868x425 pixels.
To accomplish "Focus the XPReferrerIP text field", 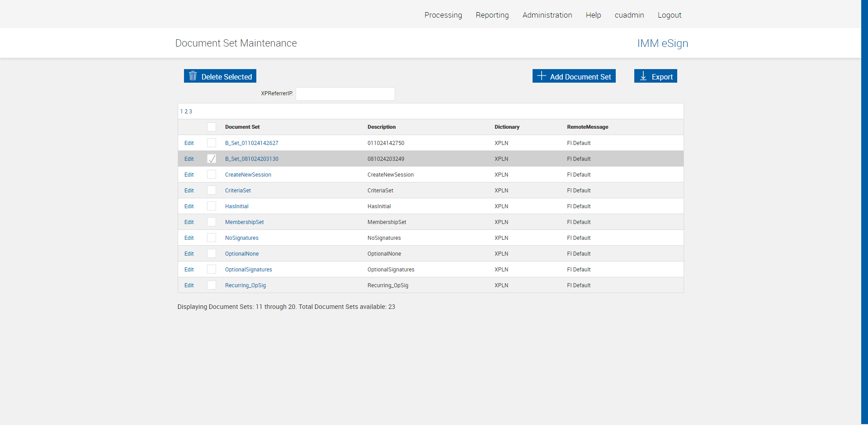I will point(345,94).
